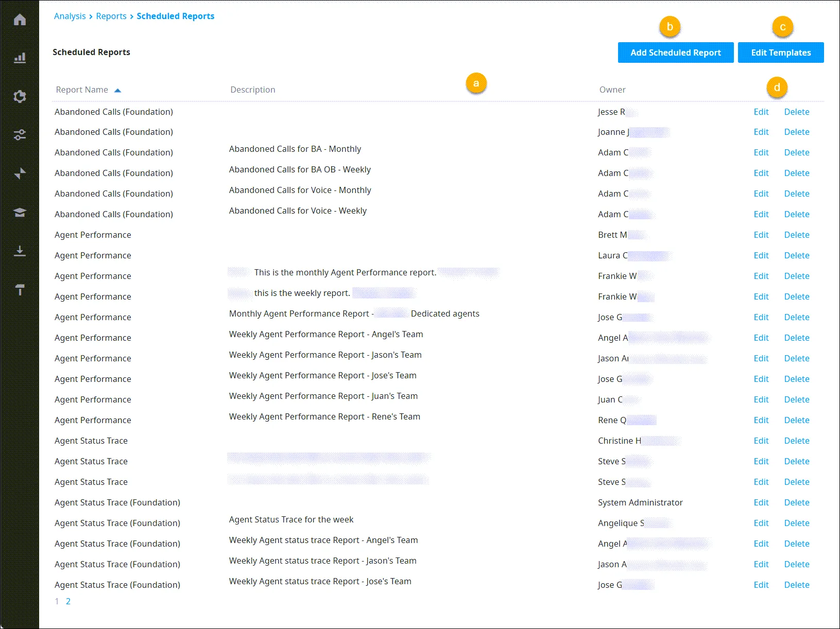Click the routing arrows sidebar icon
The height and width of the screenshot is (629, 840).
[20, 173]
